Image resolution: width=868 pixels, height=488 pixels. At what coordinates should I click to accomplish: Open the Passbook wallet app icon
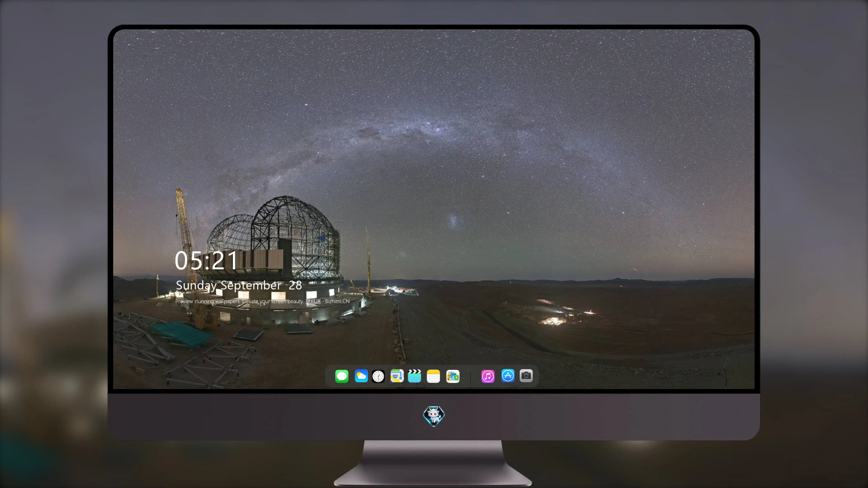pyautogui.click(x=453, y=376)
